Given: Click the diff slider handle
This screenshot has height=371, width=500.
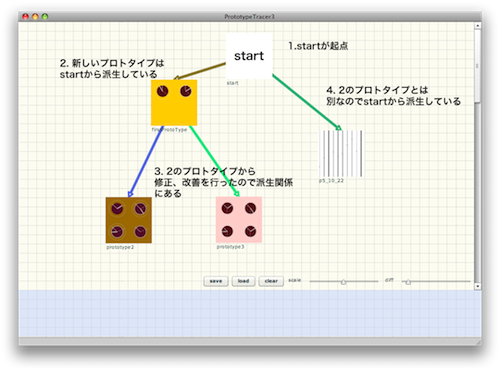Looking at the screenshot, I should (x=408, y=282).
